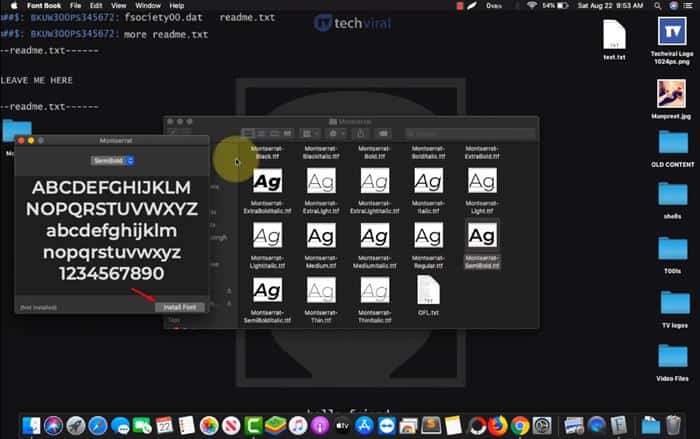This screenshot has width=700, height=439.
Task: Select the Montserrat-Italic.ttf file
Action: point(428,181)
